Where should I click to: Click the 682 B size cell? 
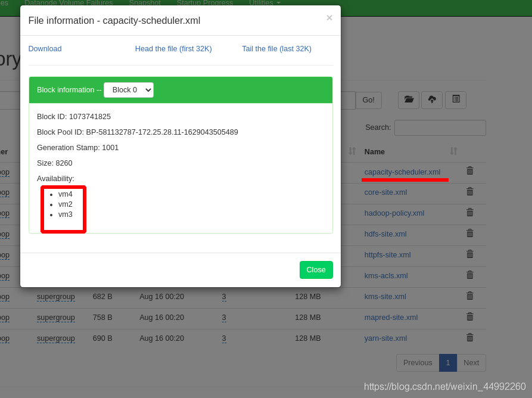(x=102, y=297)
